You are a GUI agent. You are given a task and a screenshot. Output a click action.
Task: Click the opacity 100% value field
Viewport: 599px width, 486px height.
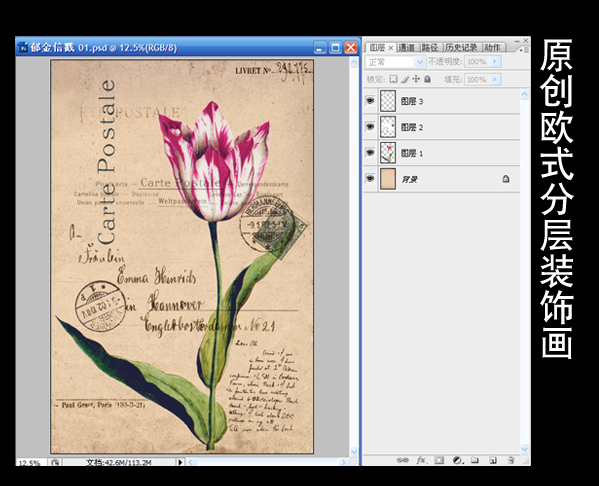point(477,62)
